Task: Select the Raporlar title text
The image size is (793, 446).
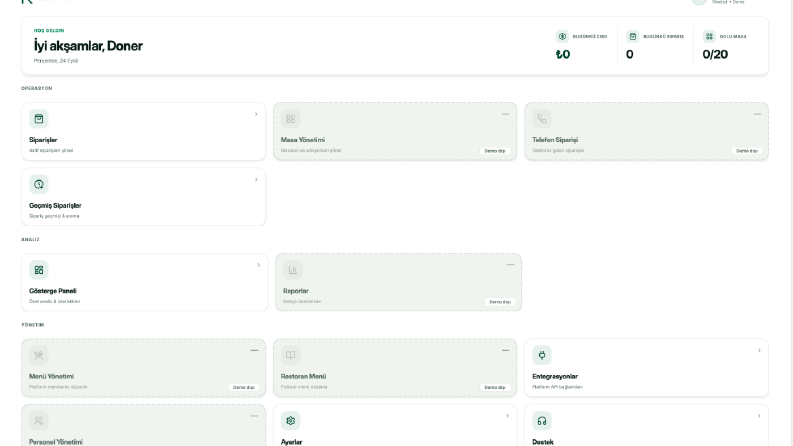Action: click(x=296, y=291)
